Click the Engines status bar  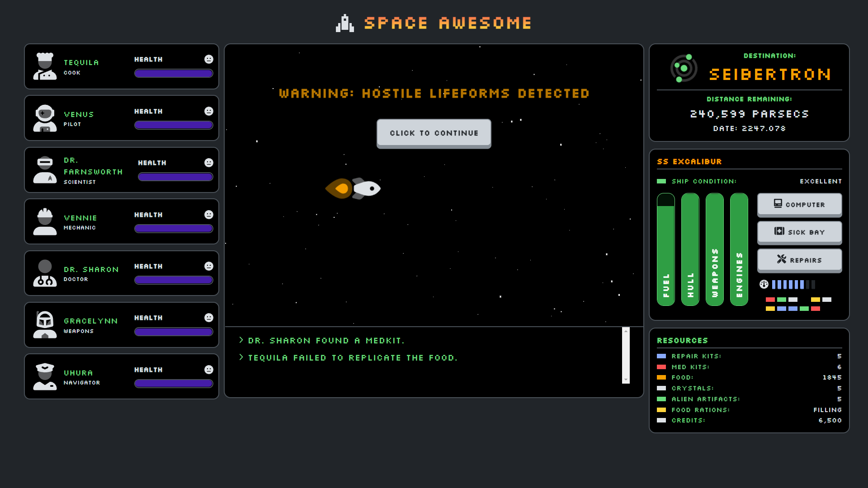pos(739,249)
